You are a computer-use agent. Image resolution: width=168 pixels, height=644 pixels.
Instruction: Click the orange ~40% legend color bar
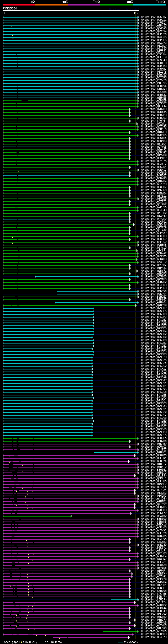tap(51, 5)
